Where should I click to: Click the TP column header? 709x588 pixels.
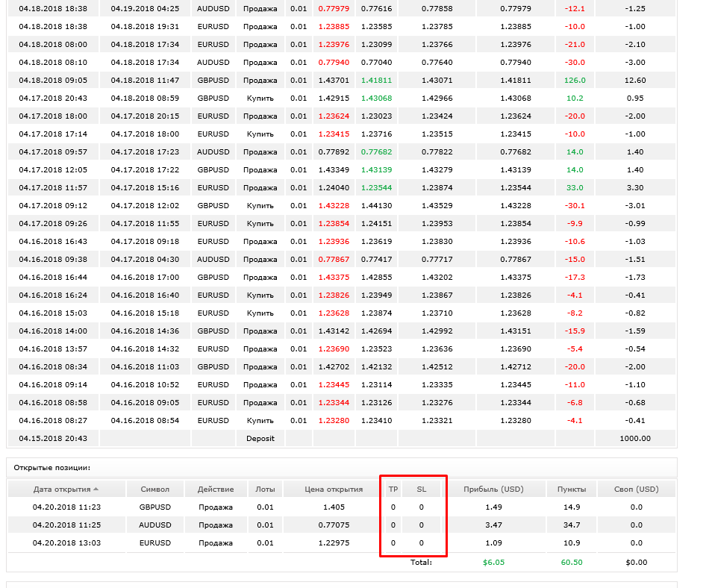(393, 489)
